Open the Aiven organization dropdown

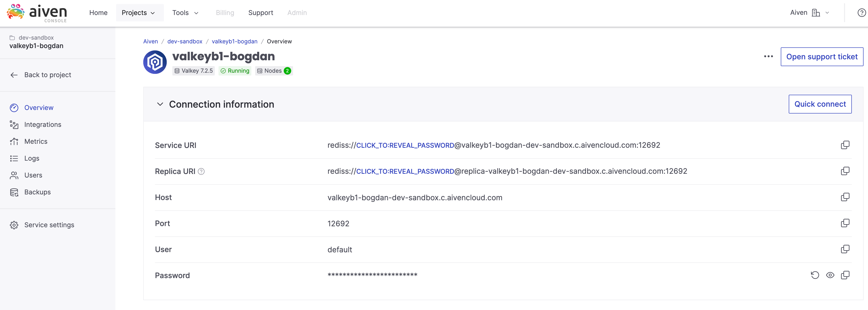tap(809, 13)
